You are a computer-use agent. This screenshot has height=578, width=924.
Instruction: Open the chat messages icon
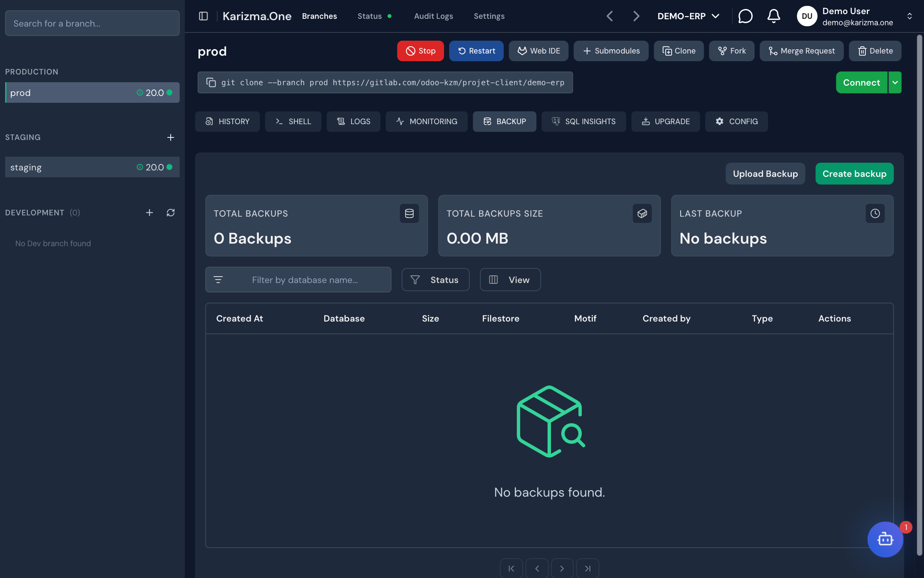pyautogui.click(x=745, y=16)
